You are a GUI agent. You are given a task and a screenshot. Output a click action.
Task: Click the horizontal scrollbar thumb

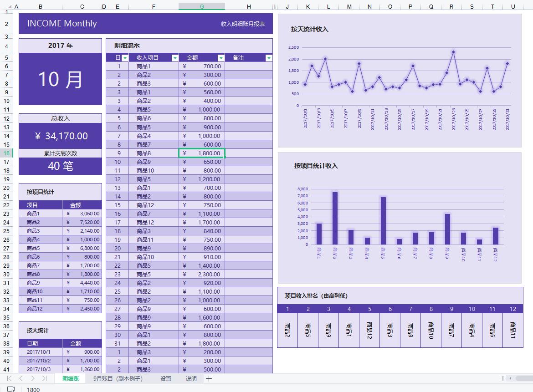[524, 378]
